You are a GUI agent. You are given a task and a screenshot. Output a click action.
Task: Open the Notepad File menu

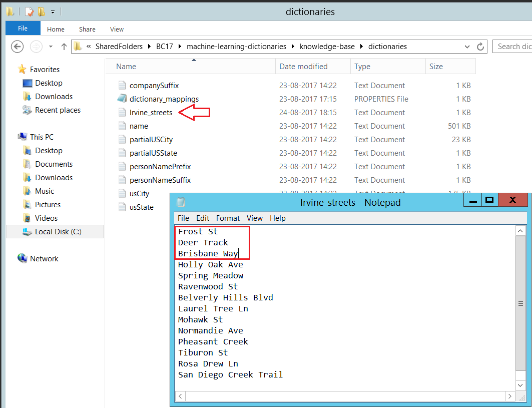coord(183,218)
